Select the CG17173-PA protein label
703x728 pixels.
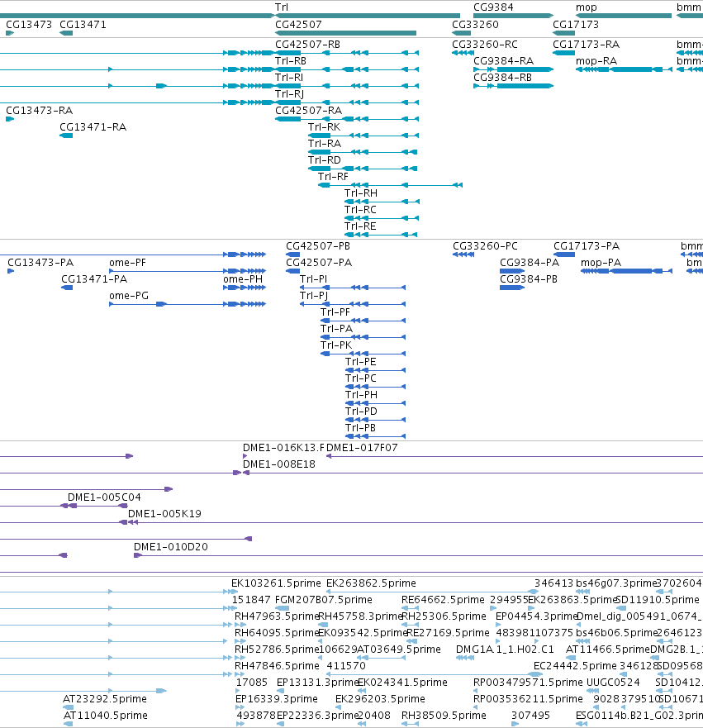tap(587, 245)
